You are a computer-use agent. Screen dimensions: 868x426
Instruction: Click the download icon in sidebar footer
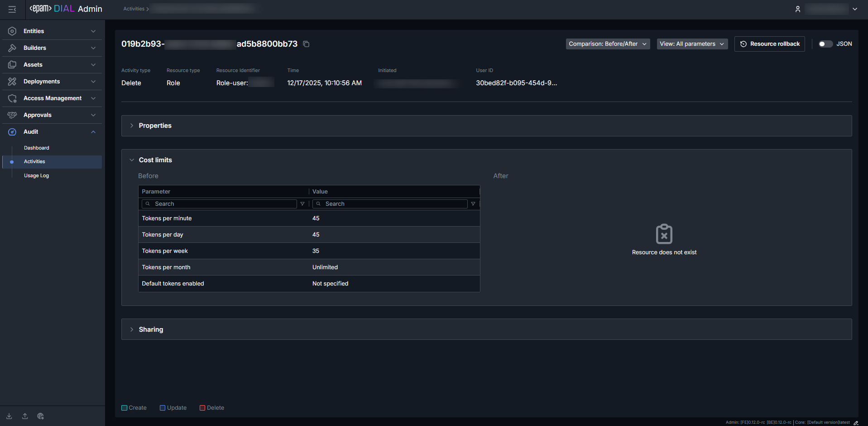(x=9, y=416)
